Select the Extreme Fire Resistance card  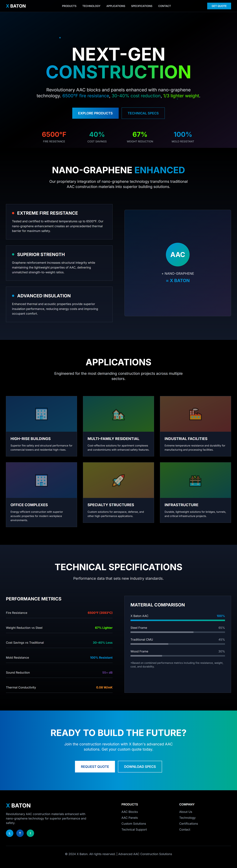click(x=59, y=222)
